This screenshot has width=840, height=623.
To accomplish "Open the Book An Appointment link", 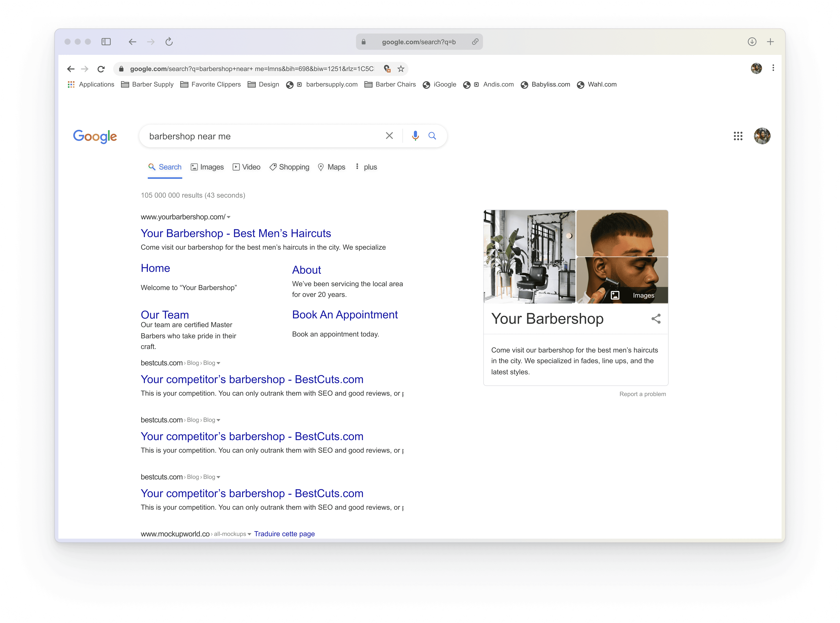I will tap(345, 314).
